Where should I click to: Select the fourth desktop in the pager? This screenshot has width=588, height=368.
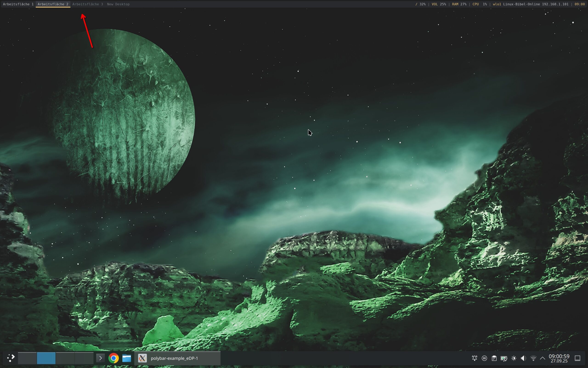84,358
